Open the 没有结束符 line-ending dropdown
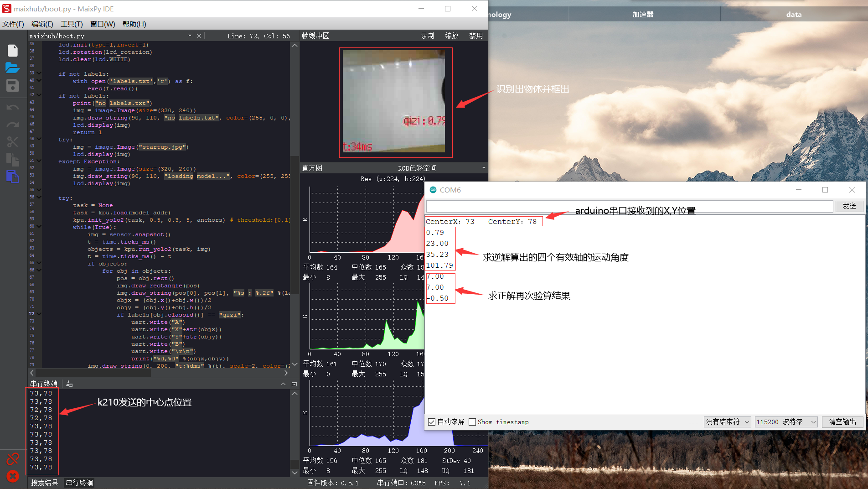 pos(727,421)
